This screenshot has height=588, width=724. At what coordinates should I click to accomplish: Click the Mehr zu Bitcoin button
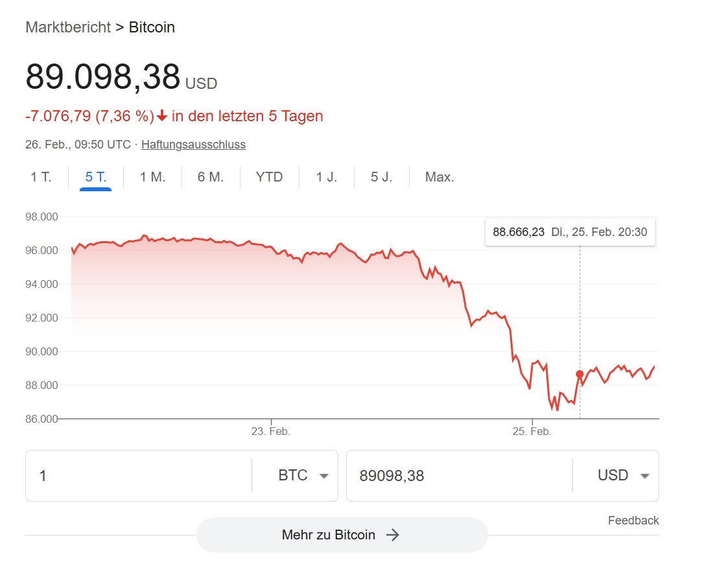click(x=342, y=535)
